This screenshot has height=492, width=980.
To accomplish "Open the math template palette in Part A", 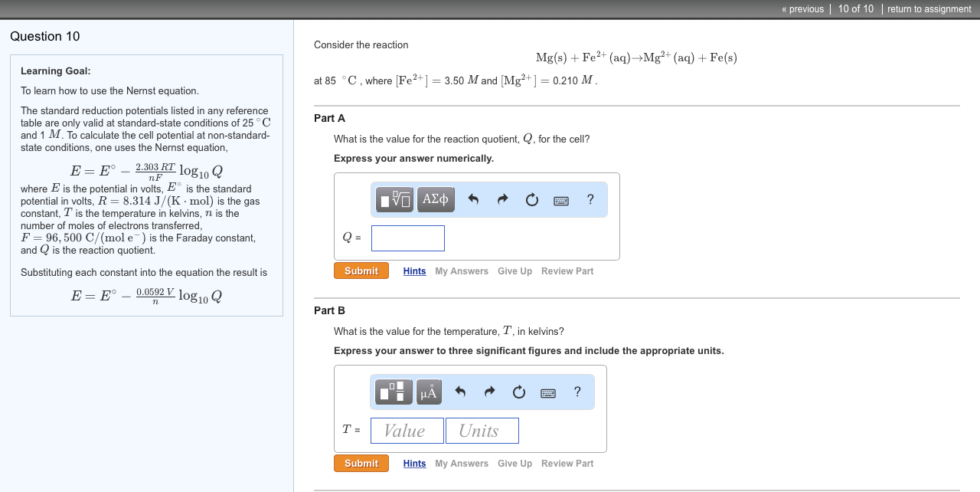I will point(392,198).
